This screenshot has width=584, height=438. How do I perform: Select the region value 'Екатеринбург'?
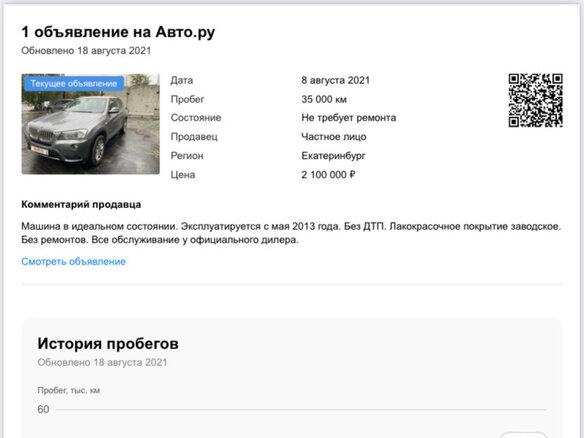tap(333, 156)
